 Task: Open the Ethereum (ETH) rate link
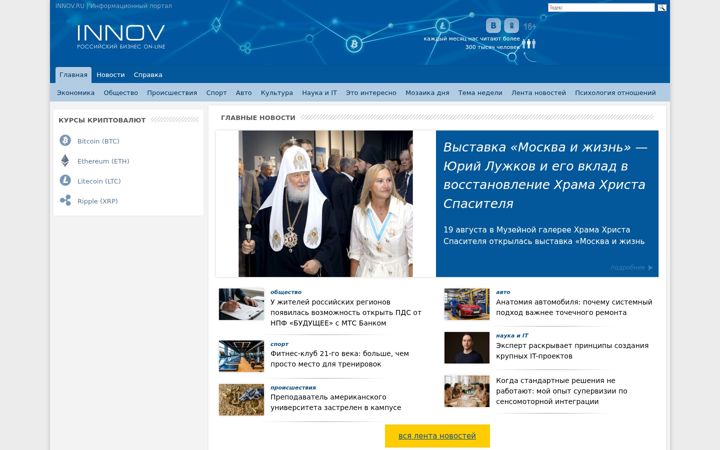103,161
